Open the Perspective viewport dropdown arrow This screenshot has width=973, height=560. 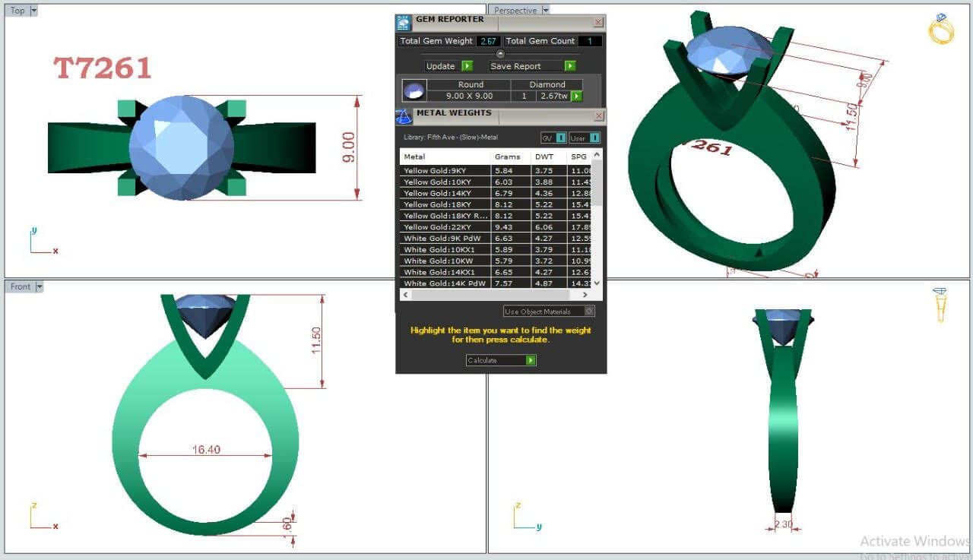545,11
